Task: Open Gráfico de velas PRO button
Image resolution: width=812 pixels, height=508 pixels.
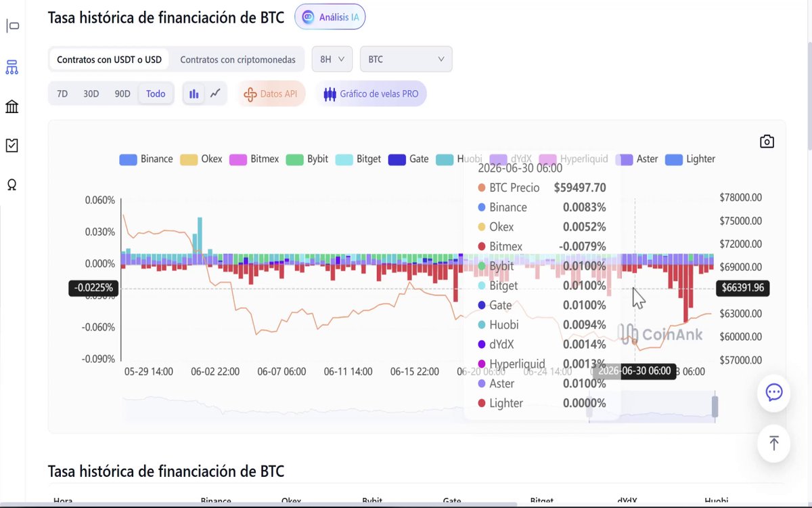Action: coord(371,93)
